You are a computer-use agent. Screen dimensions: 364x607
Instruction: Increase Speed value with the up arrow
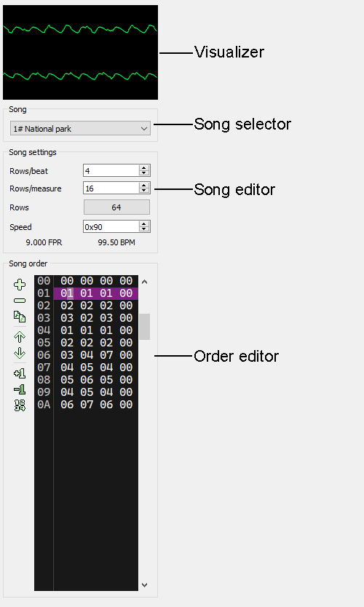144,224
